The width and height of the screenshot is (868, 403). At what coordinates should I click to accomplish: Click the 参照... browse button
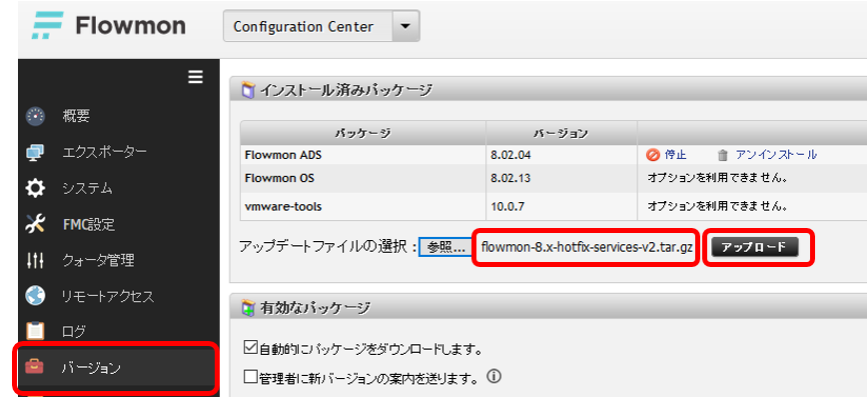click(x=444, y=247)
